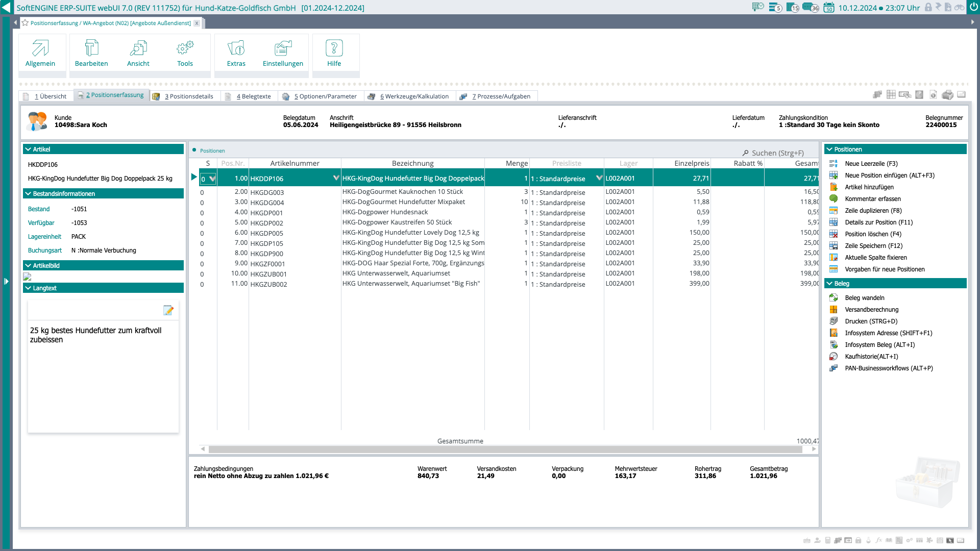Click the horizontal scrollbar under positions table
The height and width of the screenshot is (551, 980).
point(505,449)
